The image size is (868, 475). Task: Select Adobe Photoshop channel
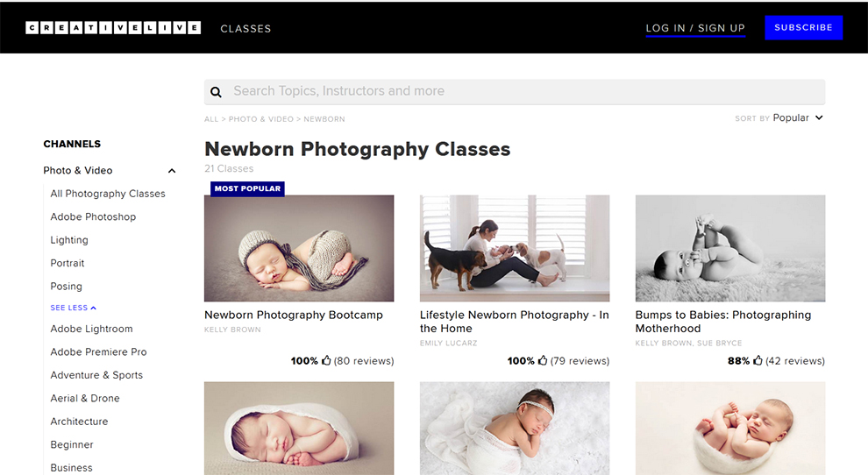click(x=93, y=216)
